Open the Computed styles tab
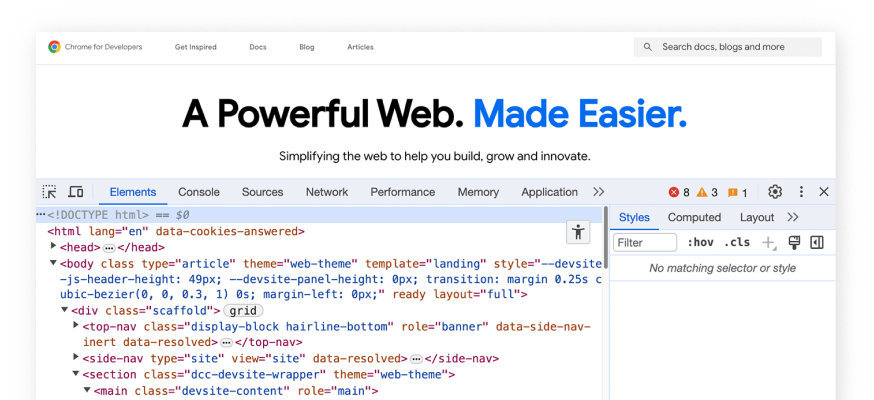The height and width of the screenshot is (400, 874). 694,217
